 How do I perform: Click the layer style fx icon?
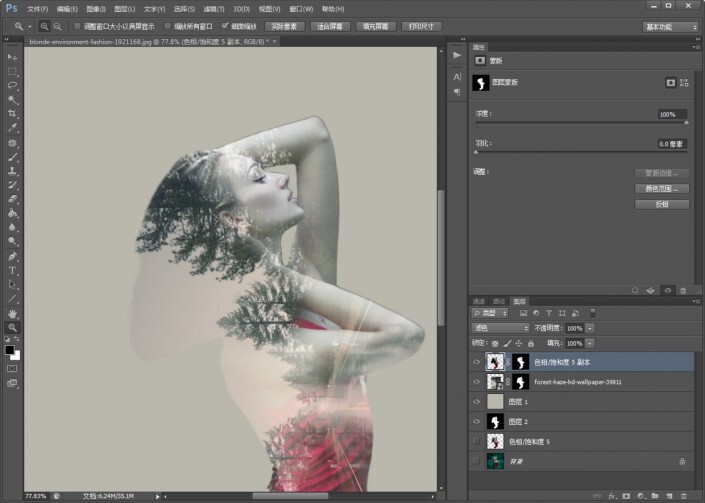click(611, 495)
